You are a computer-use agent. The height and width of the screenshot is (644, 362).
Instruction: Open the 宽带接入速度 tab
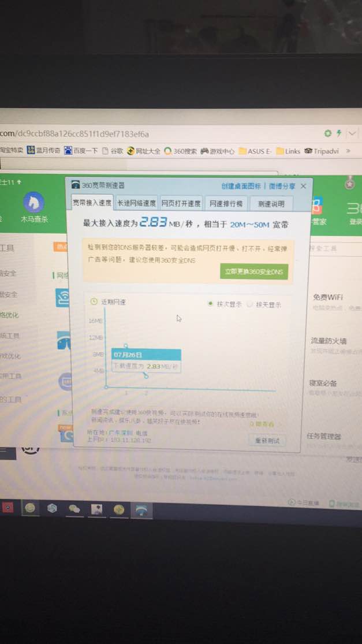(92, 203)
